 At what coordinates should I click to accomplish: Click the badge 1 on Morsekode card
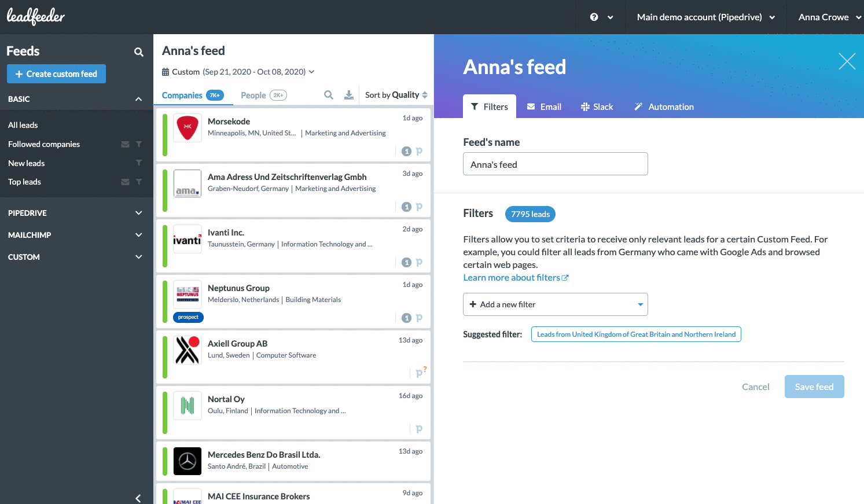click(407, 151)
